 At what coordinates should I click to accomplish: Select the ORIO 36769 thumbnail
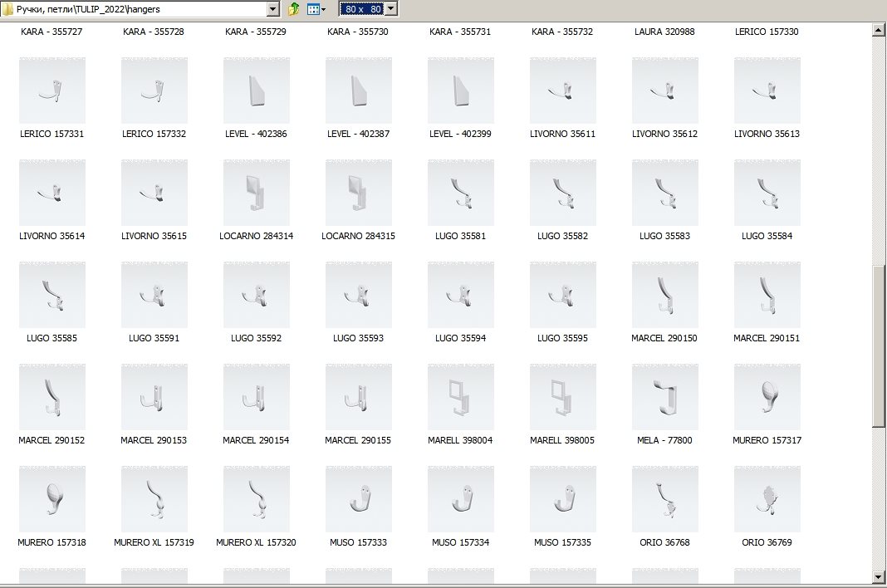click(767, 499)
